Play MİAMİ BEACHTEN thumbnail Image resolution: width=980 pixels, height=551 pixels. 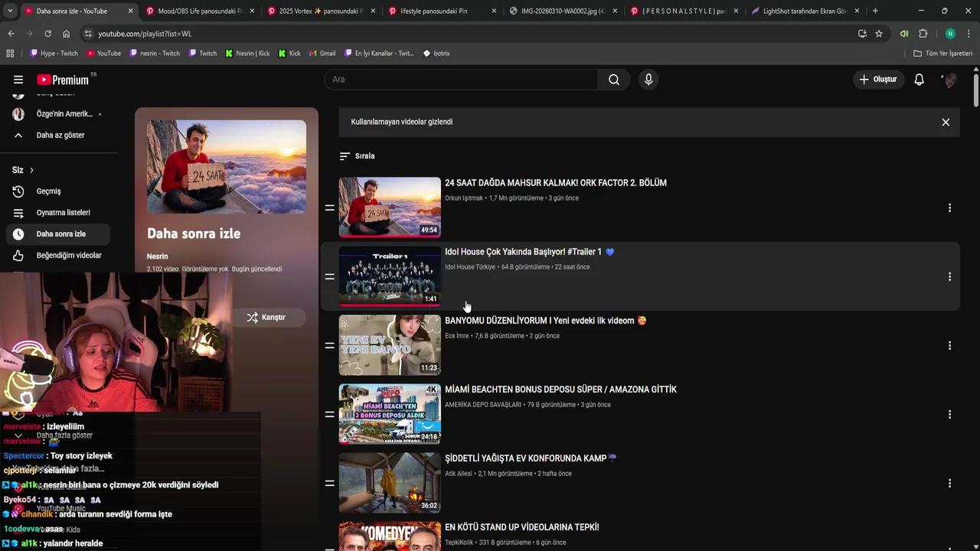390,413
